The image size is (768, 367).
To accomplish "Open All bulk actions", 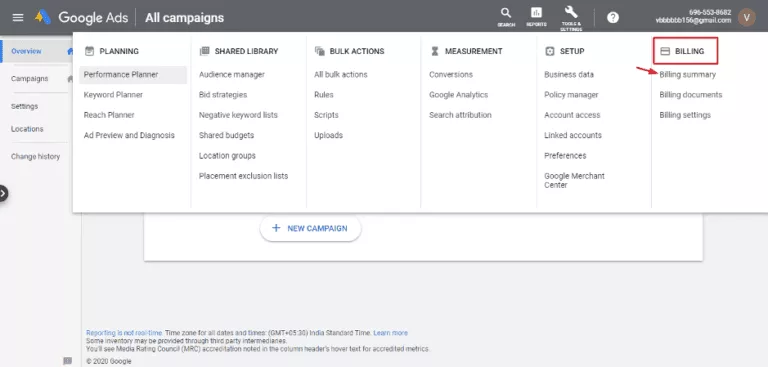I will click(x=341, y=74).
